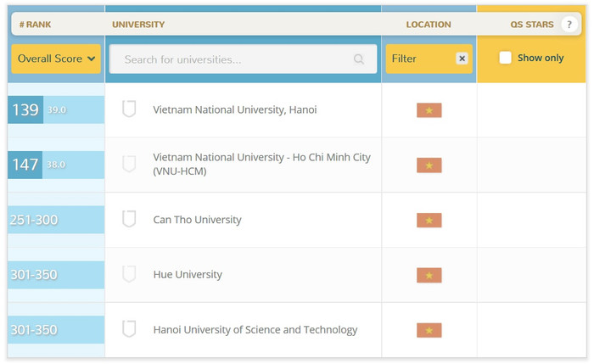This screenshot has width=594, height=364.
Task: Clear the location Filter with X button
Action: 462,59
